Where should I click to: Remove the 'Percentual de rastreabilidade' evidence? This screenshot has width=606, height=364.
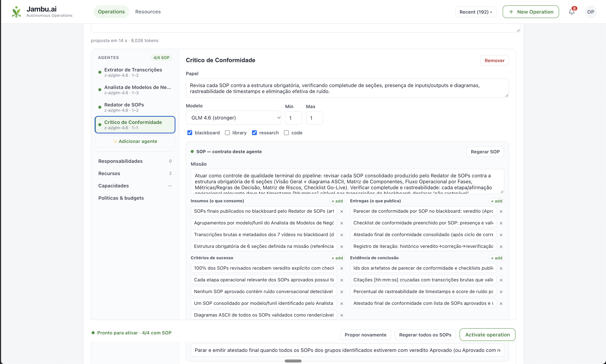click(x=501, y=292)
